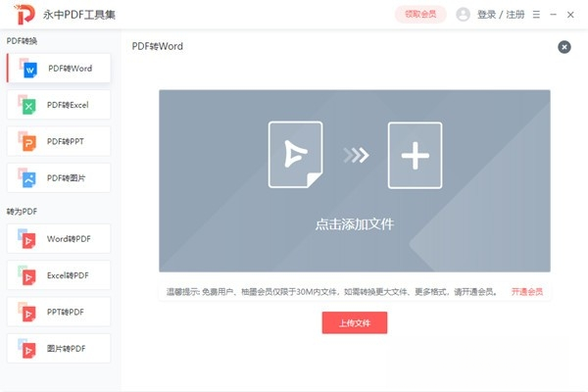
Task: Open the 登录 / 注册 link
Action: pyautogui.click(x=501, y=15)
